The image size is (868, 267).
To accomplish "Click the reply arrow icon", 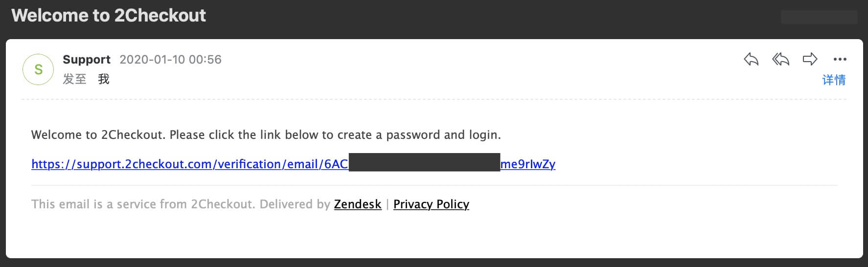I will [x=751, y=60].
